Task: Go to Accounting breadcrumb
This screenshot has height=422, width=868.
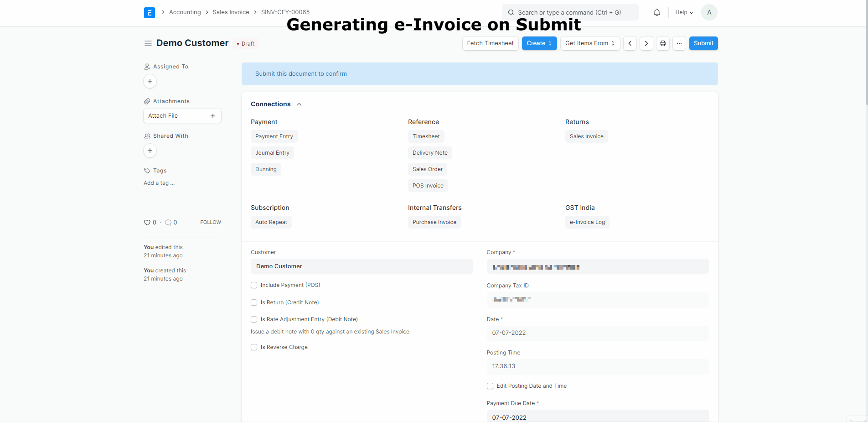Action: click(x=185, y=12)
